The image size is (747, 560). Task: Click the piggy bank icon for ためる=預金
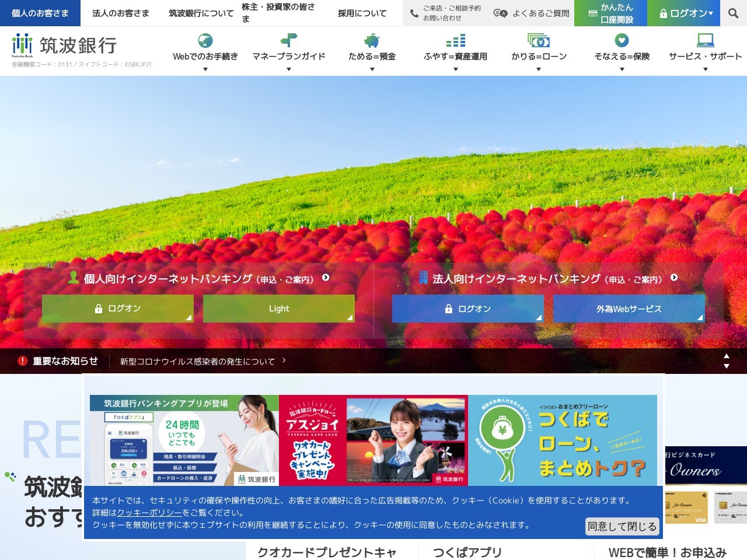click(372, 40)
